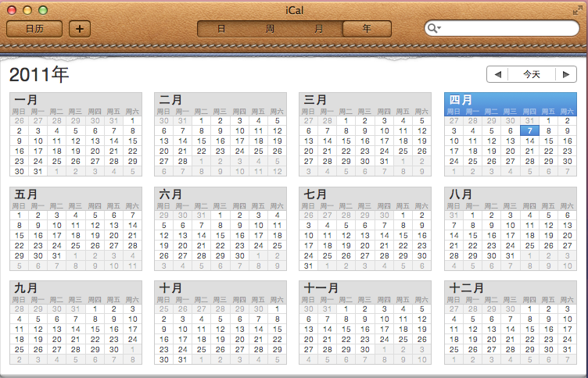Select day 20 in 五月

click(113, 235)
